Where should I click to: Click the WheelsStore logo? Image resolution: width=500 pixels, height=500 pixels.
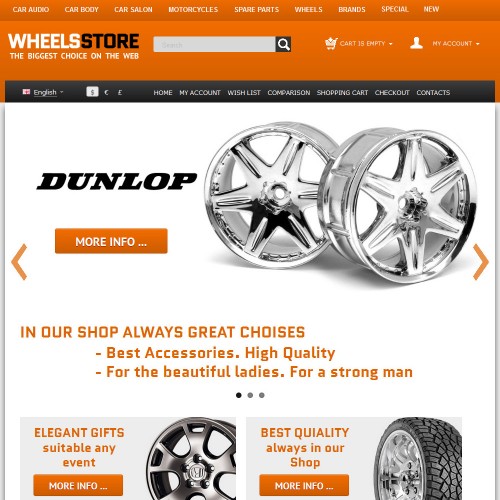[74, 46]
